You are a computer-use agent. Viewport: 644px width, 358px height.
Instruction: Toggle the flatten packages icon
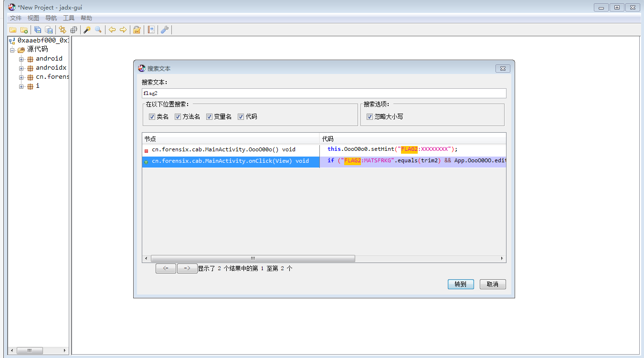(74, 30)
